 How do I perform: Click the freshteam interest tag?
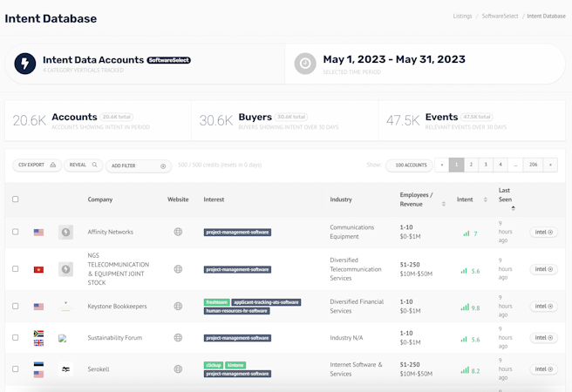click(x=216, y=302)
